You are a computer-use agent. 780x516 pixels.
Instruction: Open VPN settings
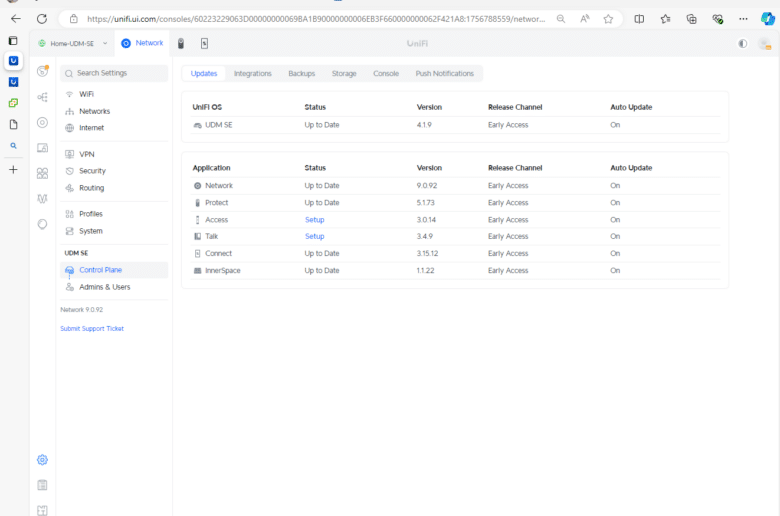pos(87,154)
